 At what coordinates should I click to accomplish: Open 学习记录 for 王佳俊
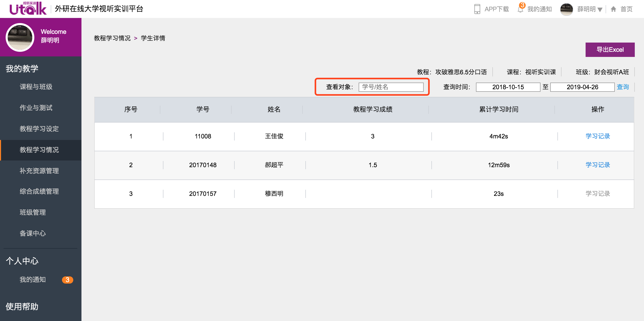point(598,136)
